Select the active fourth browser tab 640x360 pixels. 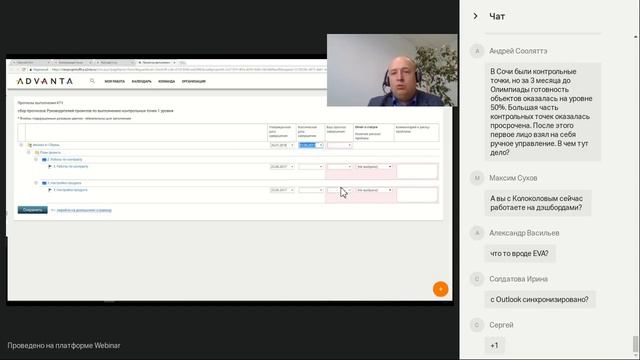coord(157,62)
